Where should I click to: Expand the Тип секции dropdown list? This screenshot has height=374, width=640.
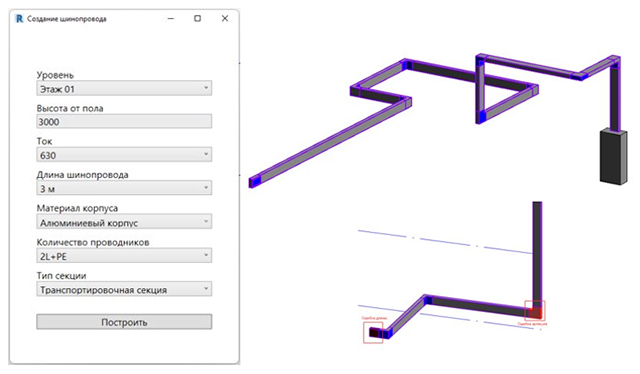[124, 289]
